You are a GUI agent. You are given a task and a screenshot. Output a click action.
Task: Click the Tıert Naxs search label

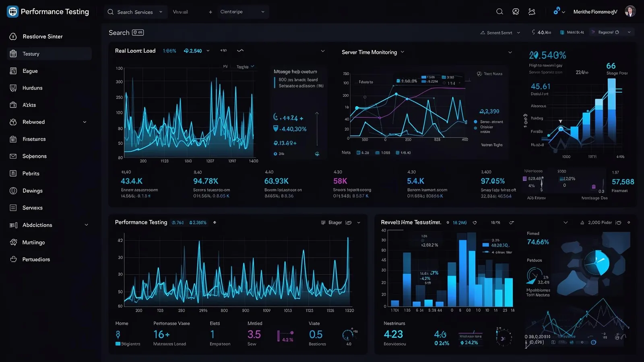point(489,74)
